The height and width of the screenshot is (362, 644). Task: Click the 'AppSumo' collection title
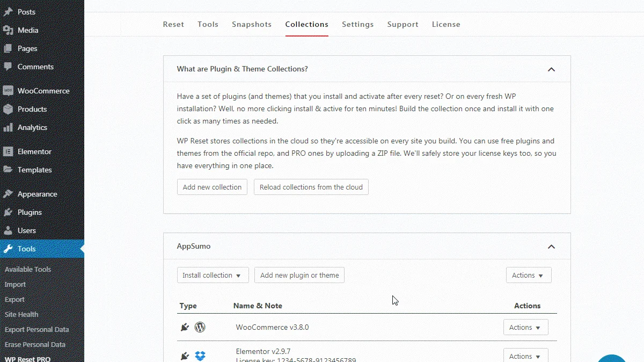[x=194, y=247]
